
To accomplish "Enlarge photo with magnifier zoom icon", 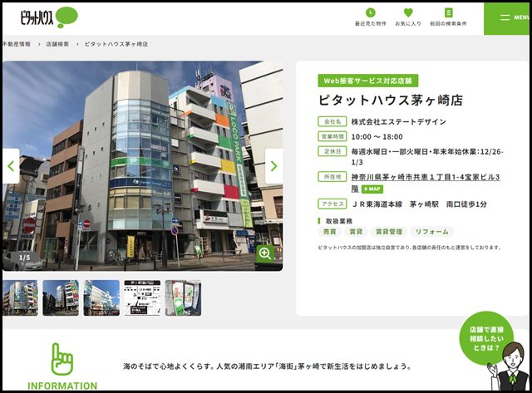I will (x=265, y=253).
